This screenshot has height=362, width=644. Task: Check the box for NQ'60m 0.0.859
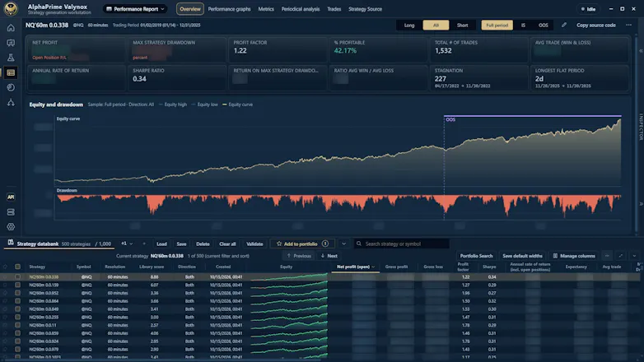(17, 333)
